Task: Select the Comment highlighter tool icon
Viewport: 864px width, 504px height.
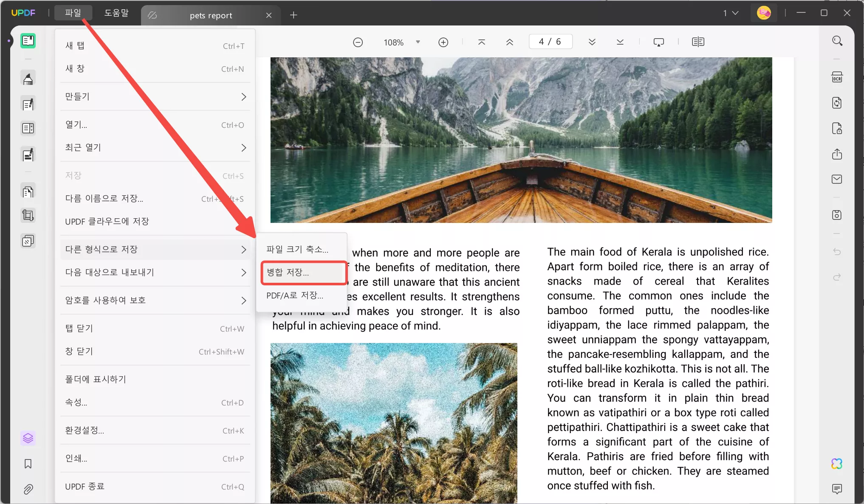Action: [x=28, y=79]
